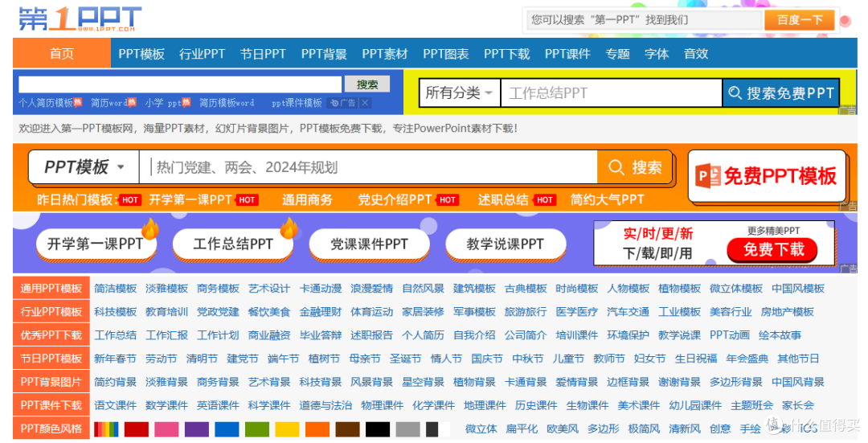Click the 党课课件PPT pill button
Viewport: 868px width, 443px height.
pyautogui.click(x=369, y=244)
